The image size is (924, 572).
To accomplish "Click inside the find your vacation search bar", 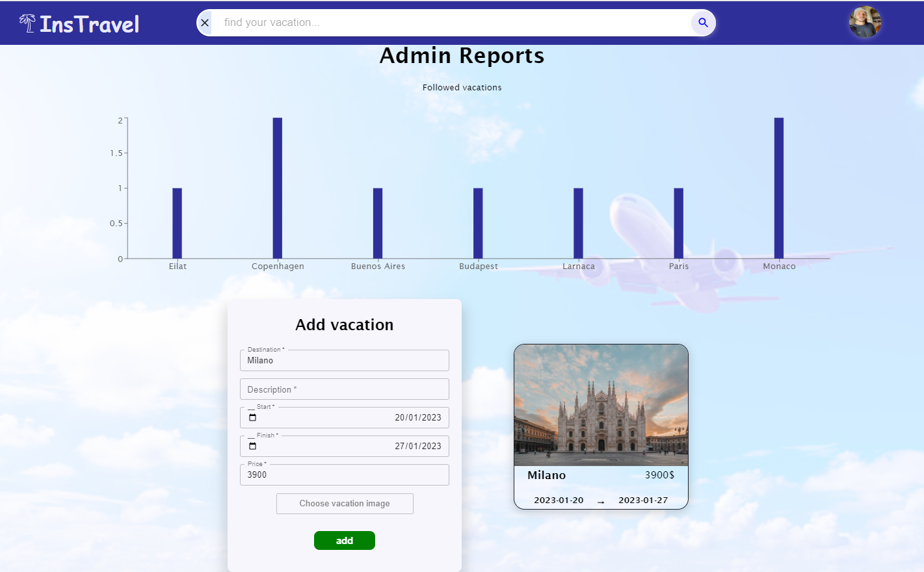I will pos(455,22).
